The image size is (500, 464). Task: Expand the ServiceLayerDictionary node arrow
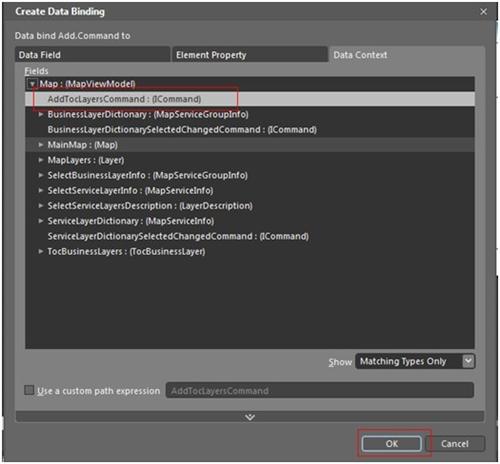pos(41,221)
